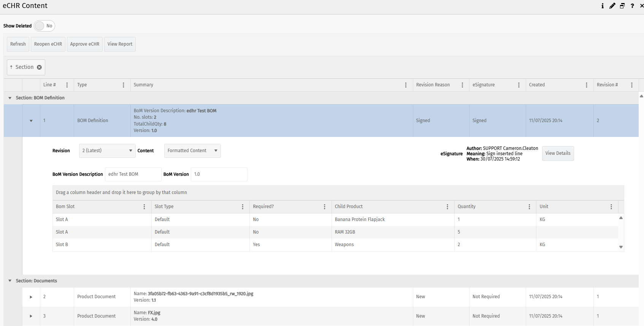Open the Formatted Content dropdown
Viewport: 644px width, 326px height.
point(192,151)
